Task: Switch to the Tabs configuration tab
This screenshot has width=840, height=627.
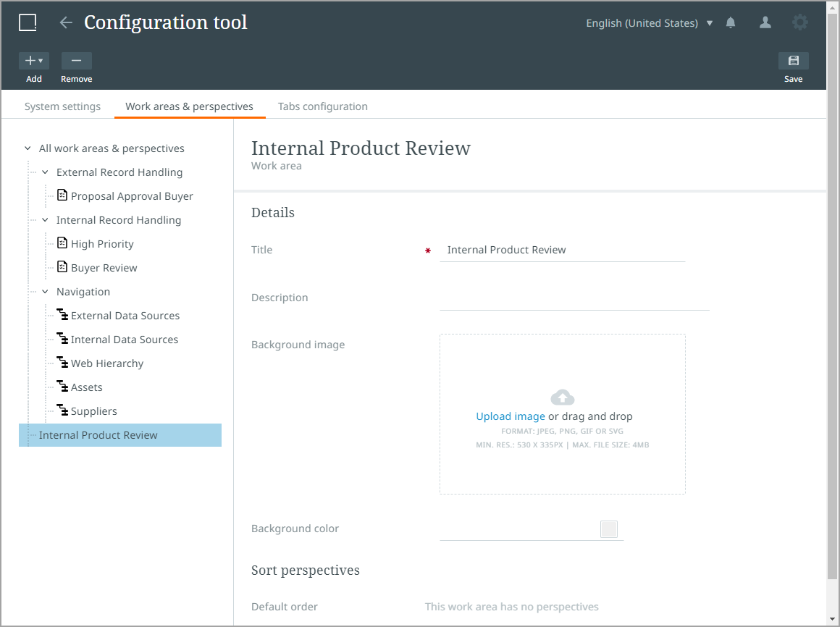Action: click(x=322, y=106)
